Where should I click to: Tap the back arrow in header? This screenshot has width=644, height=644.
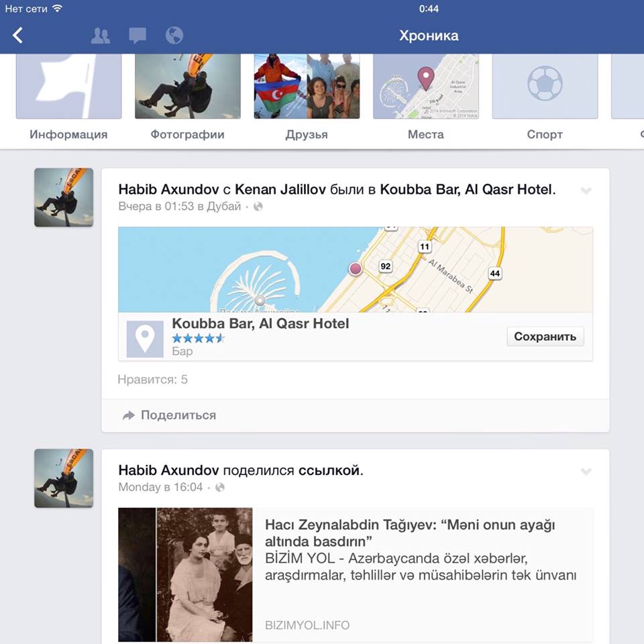click(x=17, y=36)
